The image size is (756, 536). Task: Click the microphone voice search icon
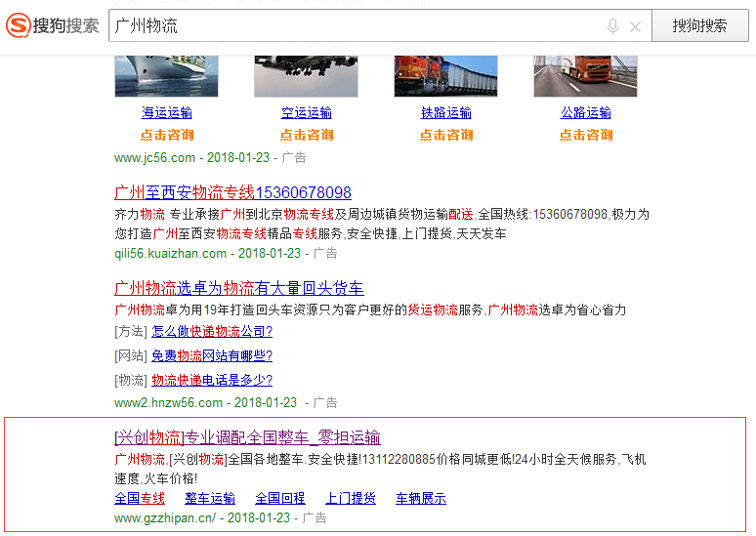pyautogui.click(x=612, y=26)
